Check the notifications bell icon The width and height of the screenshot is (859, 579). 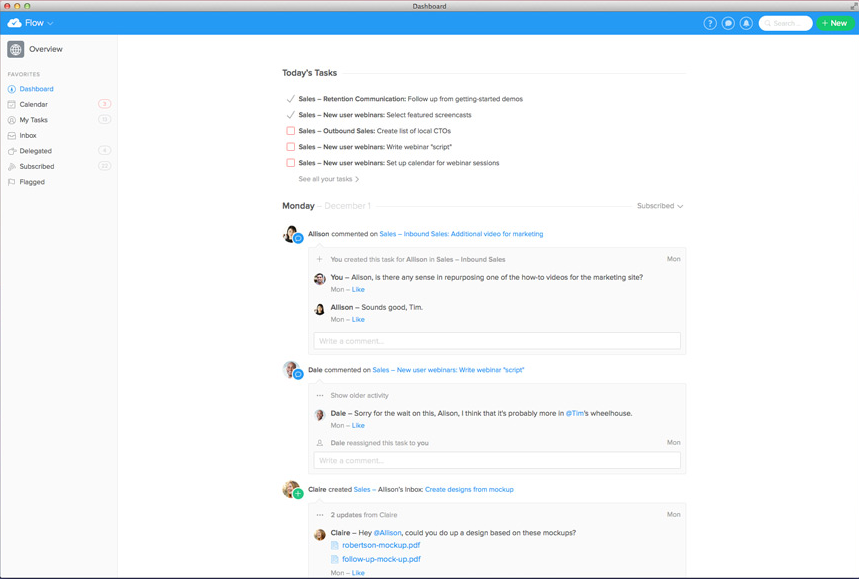pyautogui.click(x=745, y=22)
